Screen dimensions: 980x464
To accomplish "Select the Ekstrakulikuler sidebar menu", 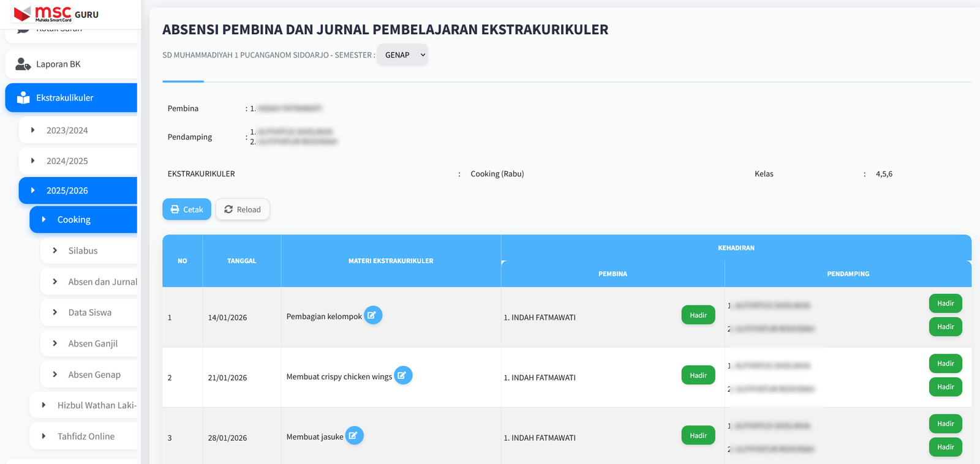I will point(71,98).
